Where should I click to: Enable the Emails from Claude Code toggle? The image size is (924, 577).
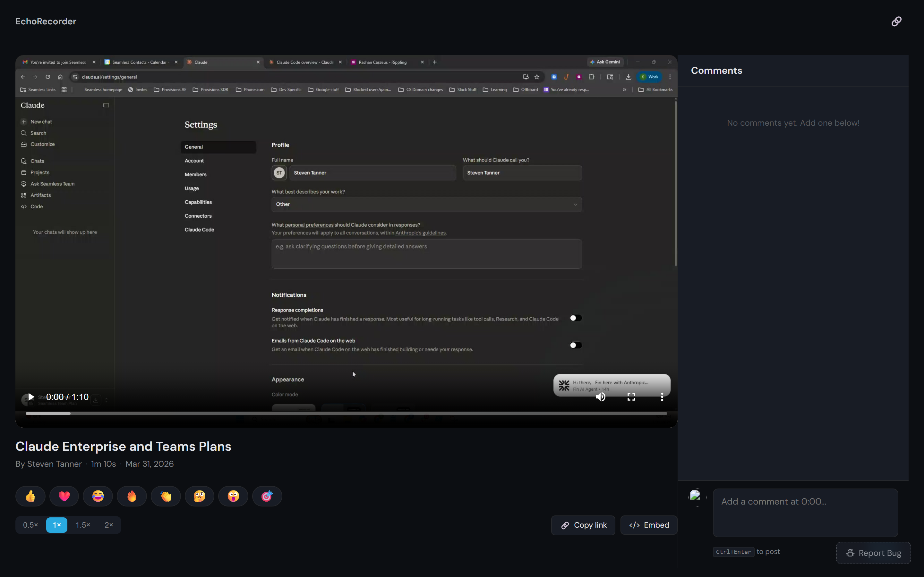pyautogui.click(x=575, y=345)
